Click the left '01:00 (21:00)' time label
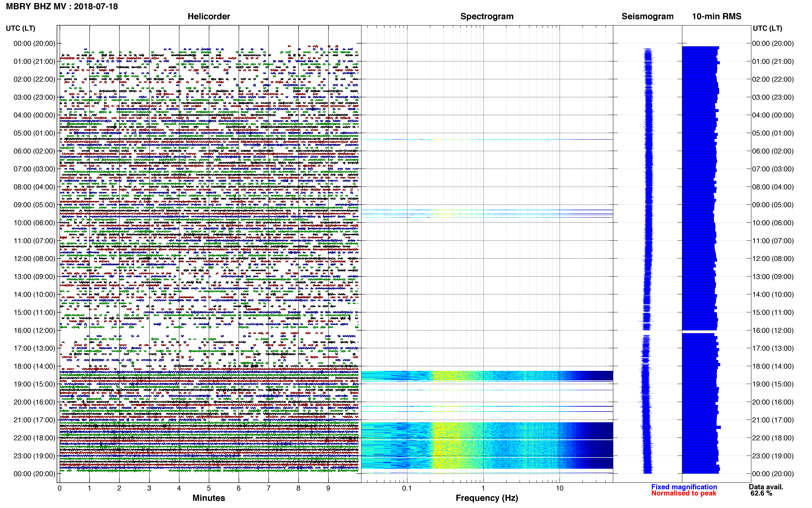 click(x=34, y=62)
